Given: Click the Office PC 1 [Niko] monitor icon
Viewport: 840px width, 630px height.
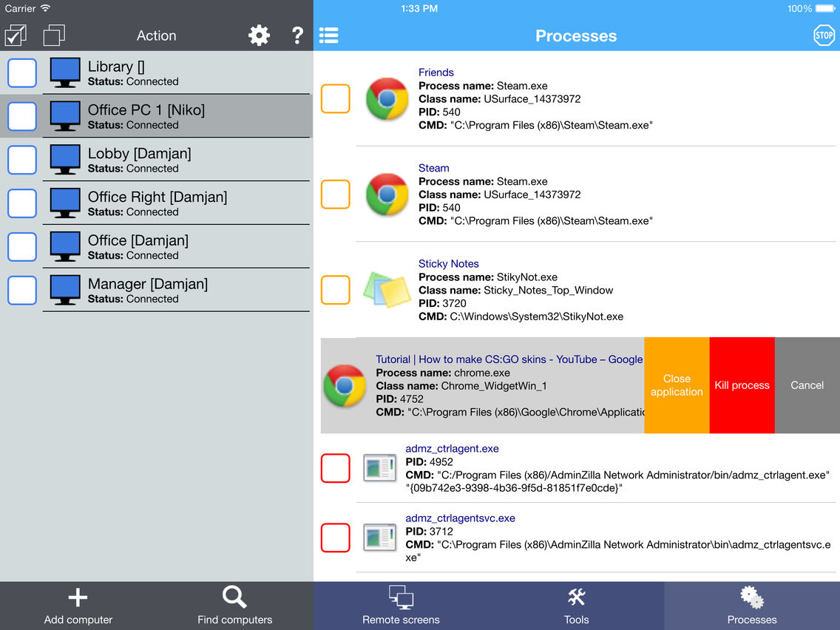Looking at the screenshot, I should [x=65, y=116].
